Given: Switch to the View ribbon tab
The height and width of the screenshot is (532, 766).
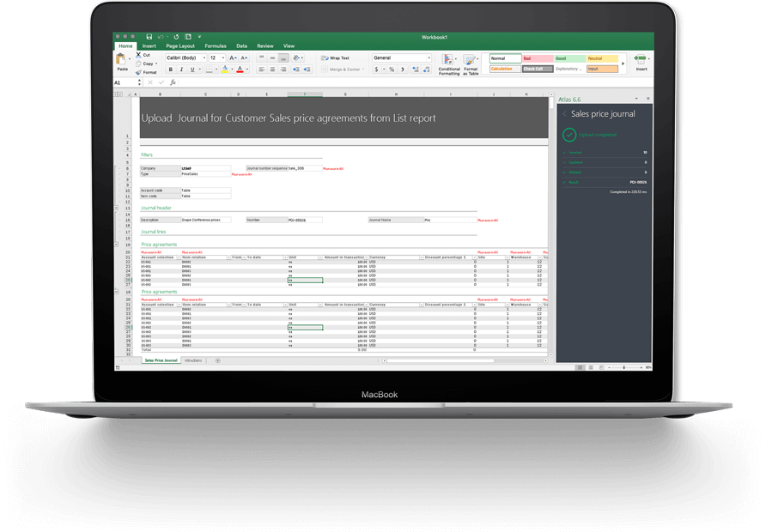Looking at the screenshot, I should pyautogui.click(x=289, y=45).
